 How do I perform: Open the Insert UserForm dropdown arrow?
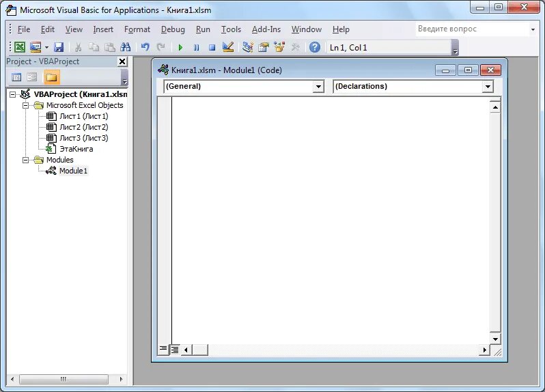click(x=46, y=47)
